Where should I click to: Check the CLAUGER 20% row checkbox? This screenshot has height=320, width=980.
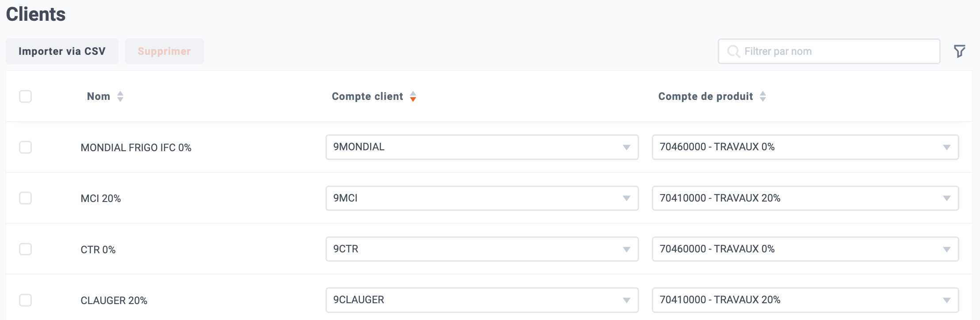point(26,300)
